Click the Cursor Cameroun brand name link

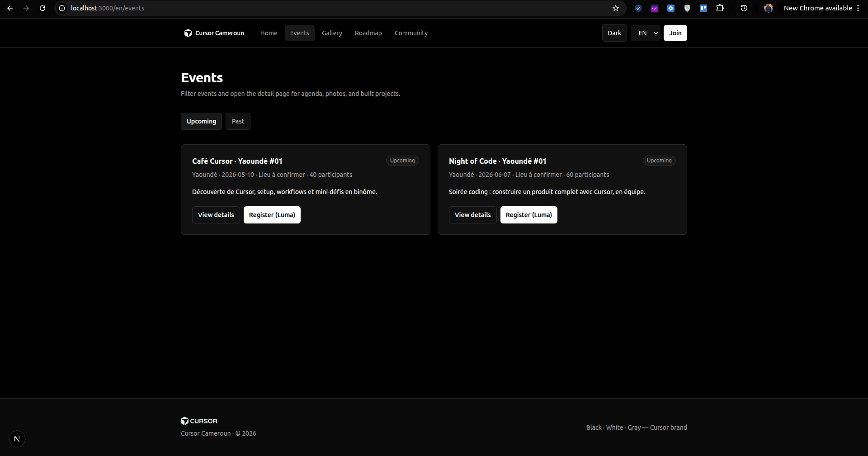(x=220, y=33)
